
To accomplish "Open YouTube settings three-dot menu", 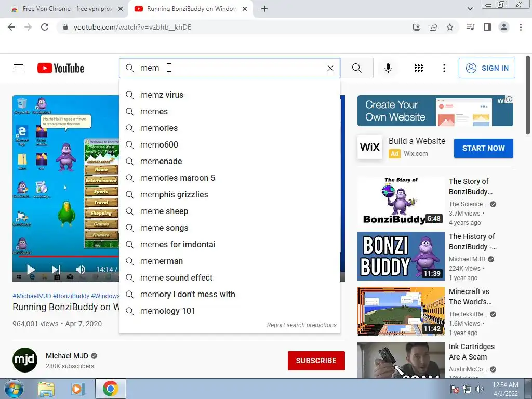I will tap(444, 68).
